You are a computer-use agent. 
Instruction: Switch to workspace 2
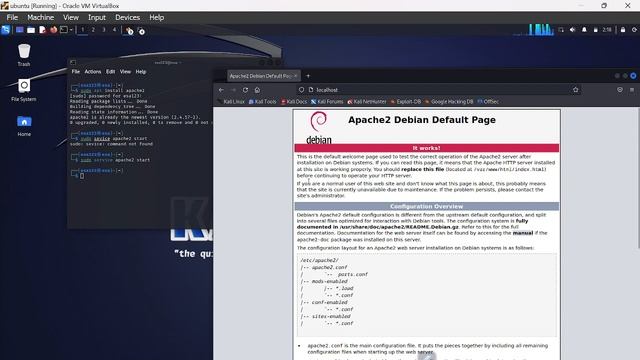93,30
